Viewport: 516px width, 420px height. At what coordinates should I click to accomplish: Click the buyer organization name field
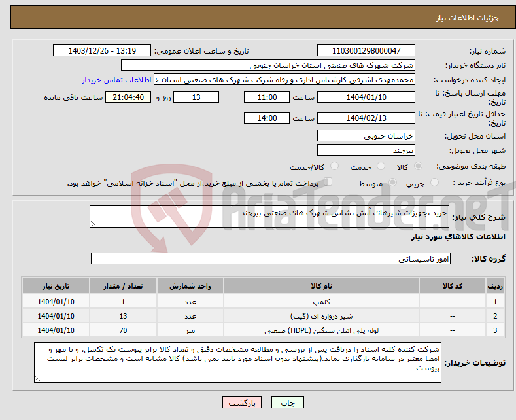point(268,65)
